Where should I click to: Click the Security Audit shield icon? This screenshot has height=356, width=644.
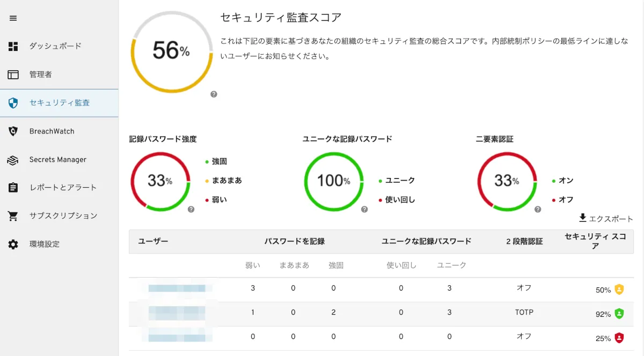pyautogui.click(x=13, y=103)
